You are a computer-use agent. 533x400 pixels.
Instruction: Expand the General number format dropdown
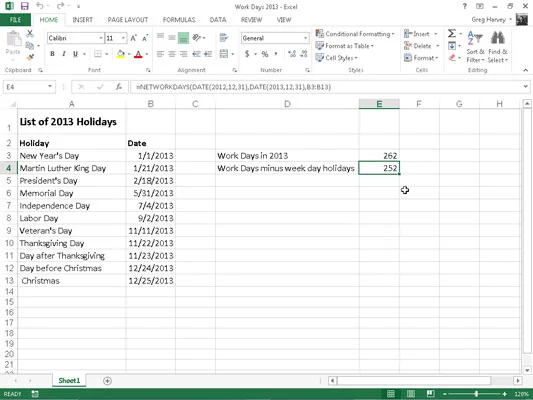(305, 38)
